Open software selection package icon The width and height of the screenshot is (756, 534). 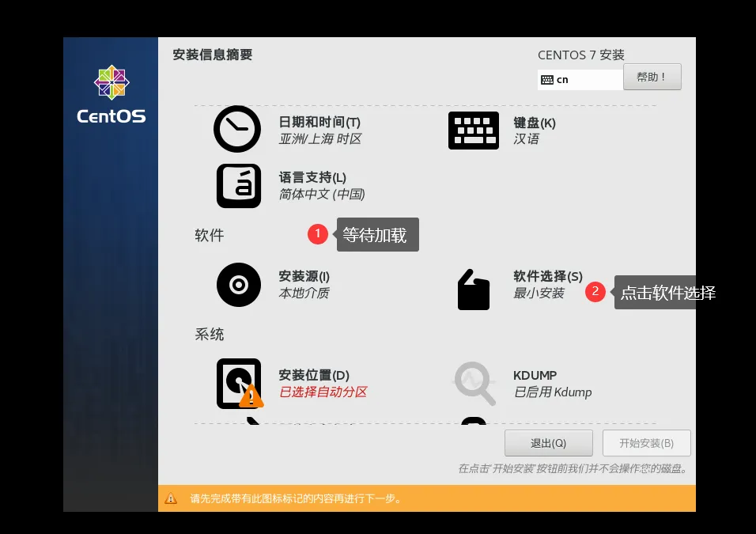click(474, 290)
